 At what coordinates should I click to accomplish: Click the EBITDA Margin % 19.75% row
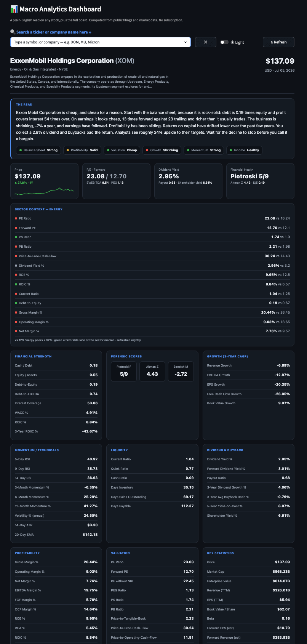point(56,590)
